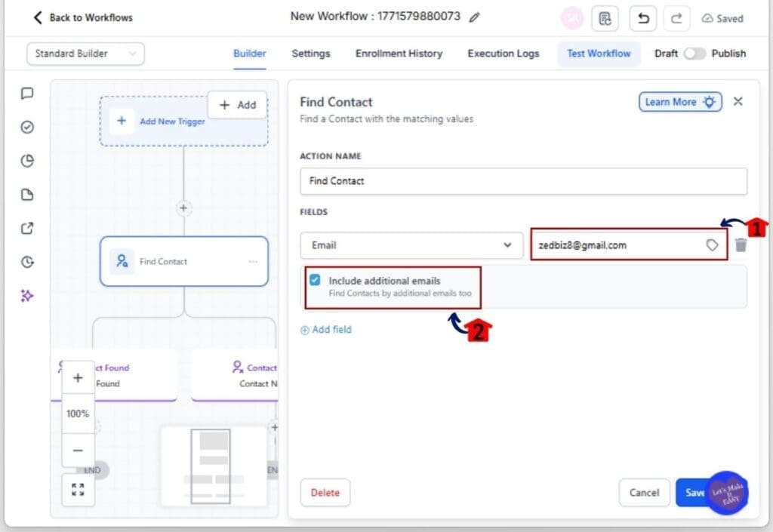
Task: Click the fullscreen expand icon on canvas
Action: [x=78, y=489]
